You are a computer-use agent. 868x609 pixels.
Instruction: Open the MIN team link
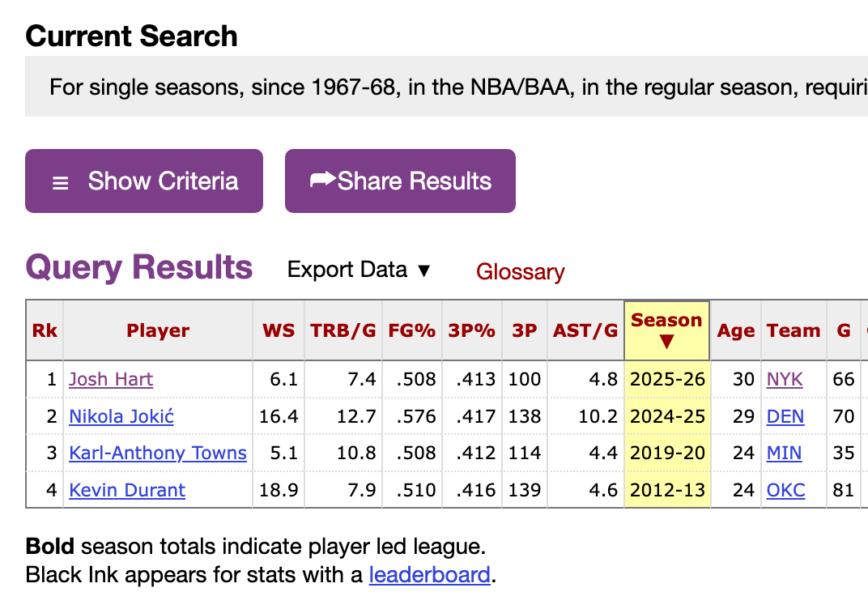point(784,453)
